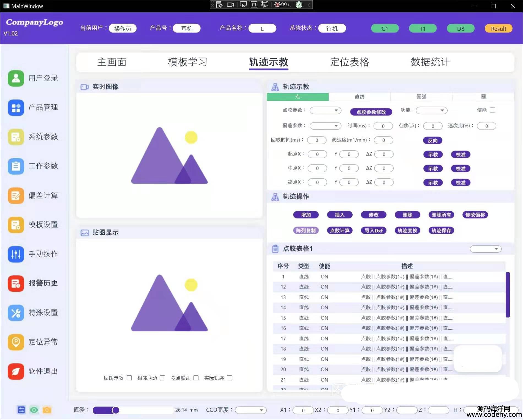Click the 轨迹保存 button

pyautogui.click(x=441, y=231)
